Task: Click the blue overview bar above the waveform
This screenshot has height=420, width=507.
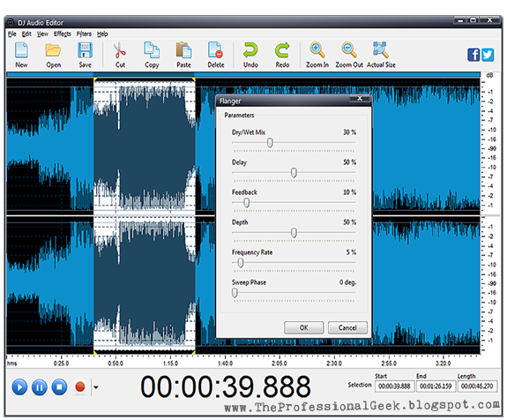Action: (x=243, y=75)
